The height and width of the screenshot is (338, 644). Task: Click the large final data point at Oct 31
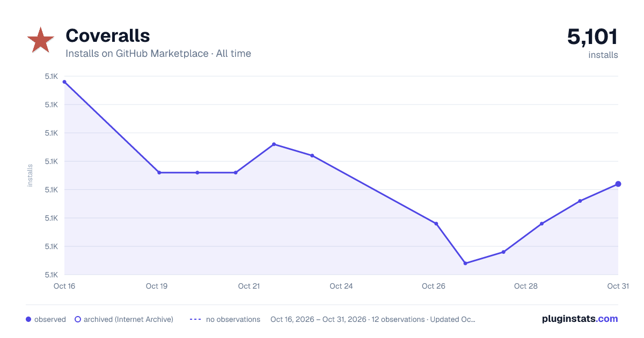point(618,184)
